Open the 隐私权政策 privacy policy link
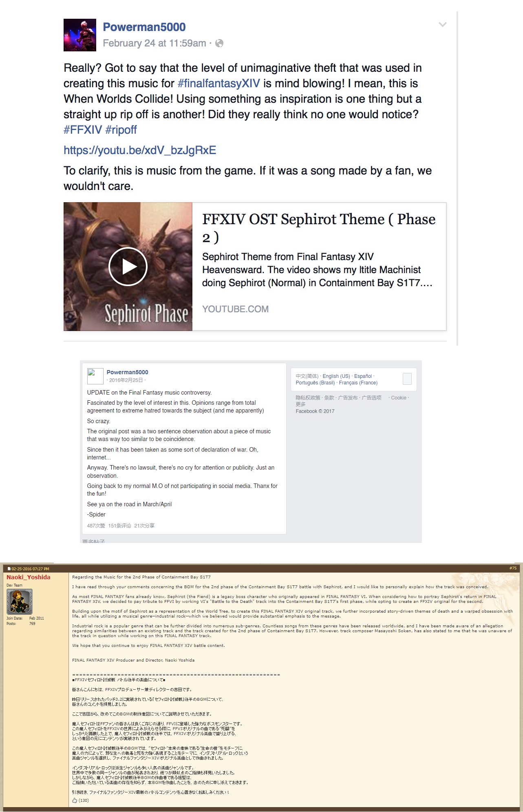This screenshot has width=523, height=812. [x=308, y=398]
